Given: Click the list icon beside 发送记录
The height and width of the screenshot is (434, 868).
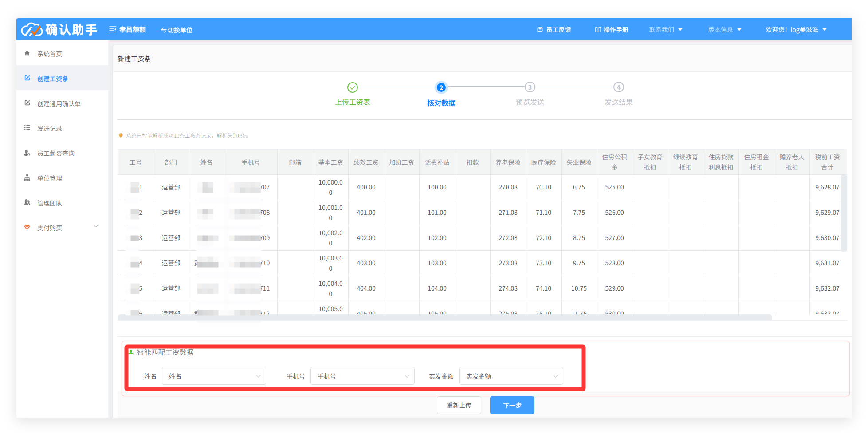Looking at the screenshot, I should click(27, 128).
